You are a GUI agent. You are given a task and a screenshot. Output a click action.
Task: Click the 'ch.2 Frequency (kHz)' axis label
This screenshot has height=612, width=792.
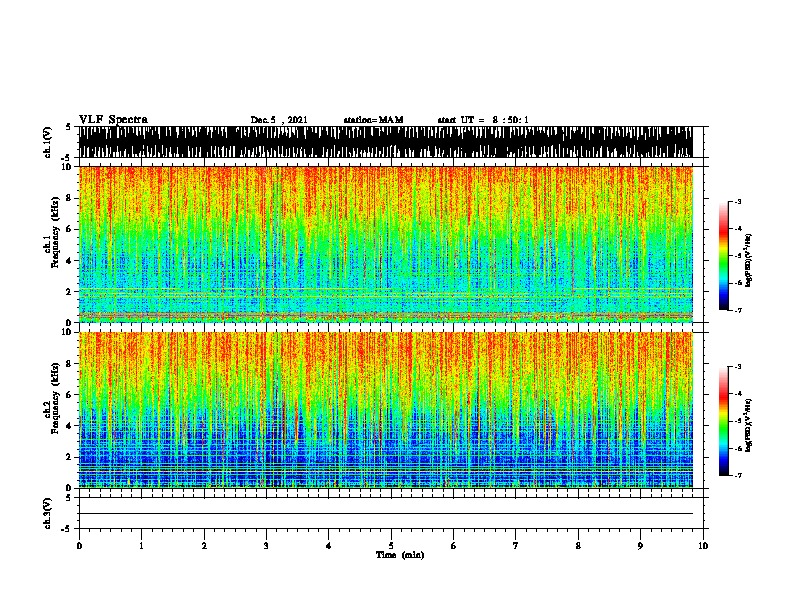pyautogui.click(x=51, y=398)
